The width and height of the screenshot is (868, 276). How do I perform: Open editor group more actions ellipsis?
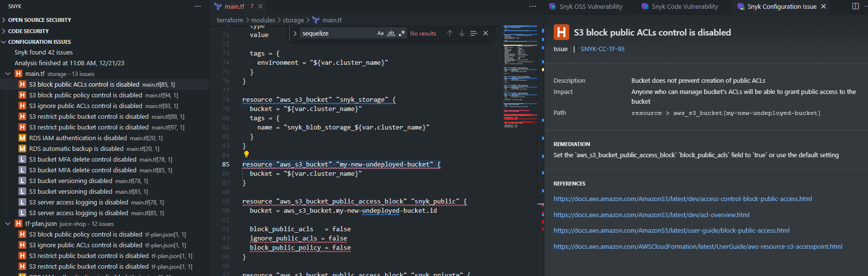(x=533, y=6)
